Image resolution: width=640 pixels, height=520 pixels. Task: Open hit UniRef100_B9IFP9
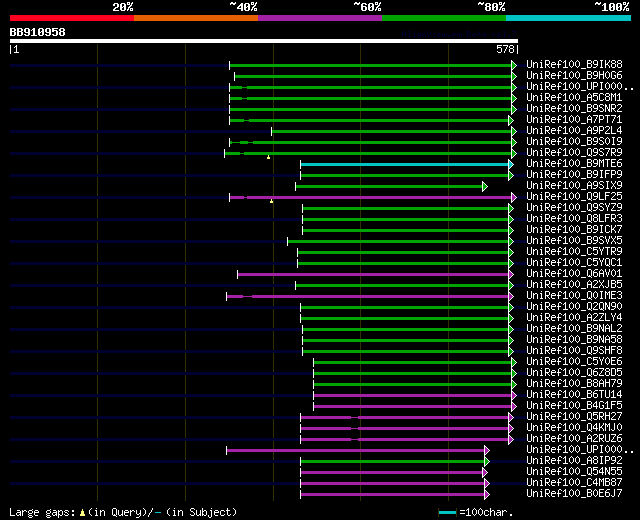pos(574,175)
